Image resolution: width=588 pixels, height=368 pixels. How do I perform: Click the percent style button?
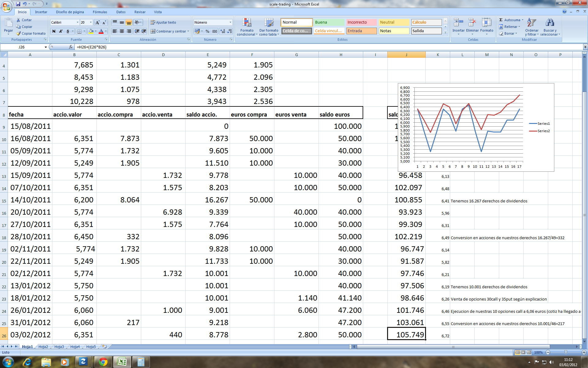(207, 31)
